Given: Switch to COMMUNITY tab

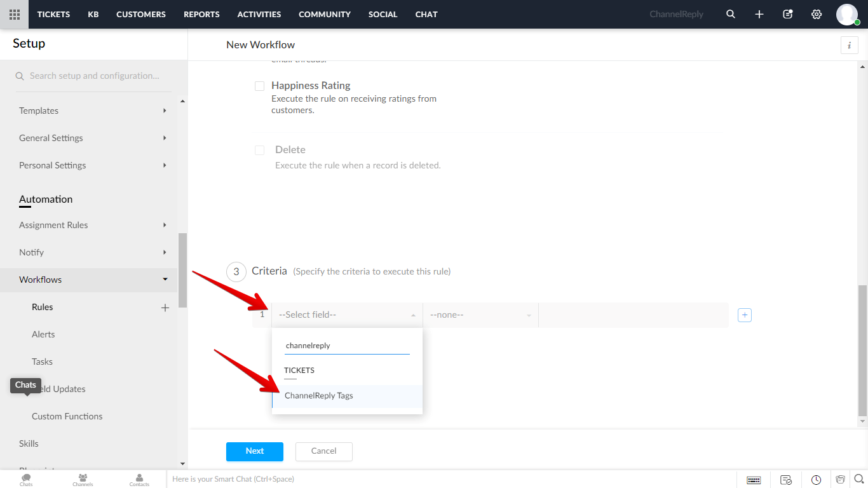Looking at the screenshot, I should 325,14.
